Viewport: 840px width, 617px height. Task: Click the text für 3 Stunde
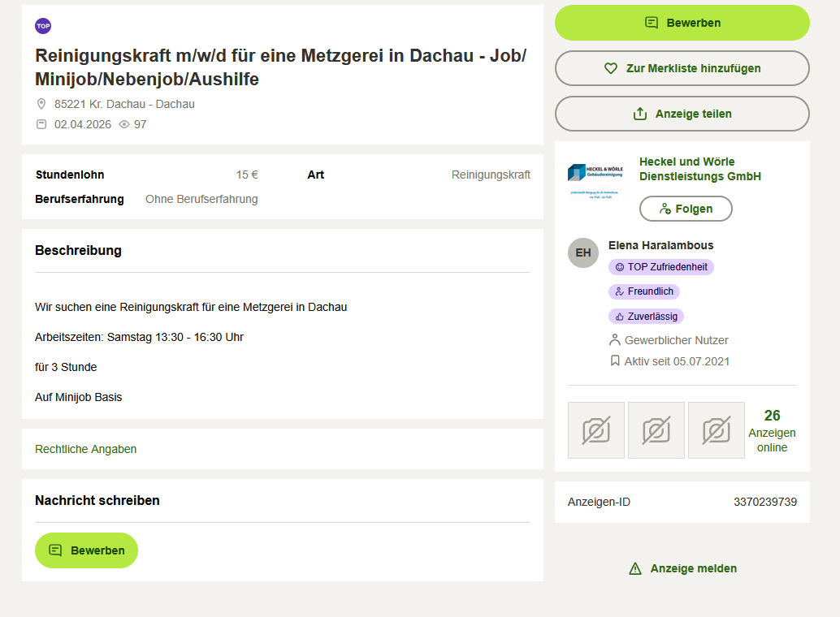tap(66, 368)
